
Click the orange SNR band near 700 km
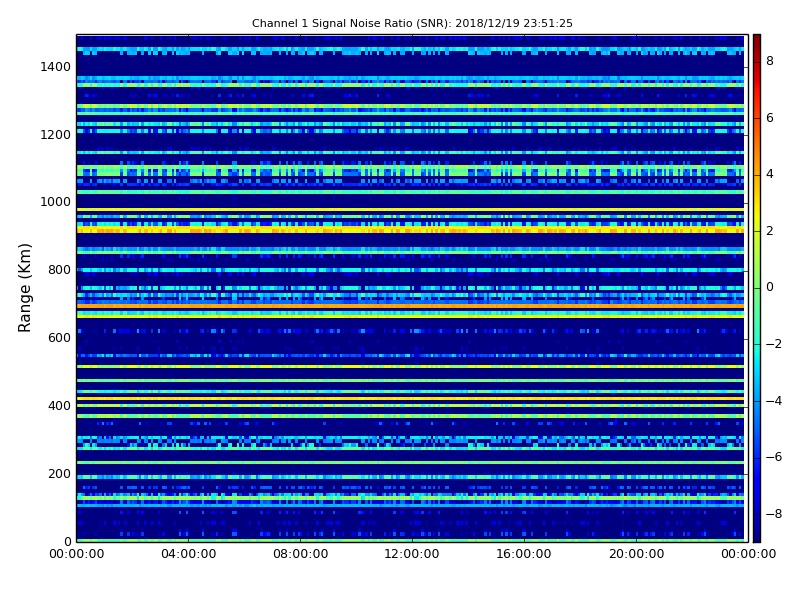410,306
